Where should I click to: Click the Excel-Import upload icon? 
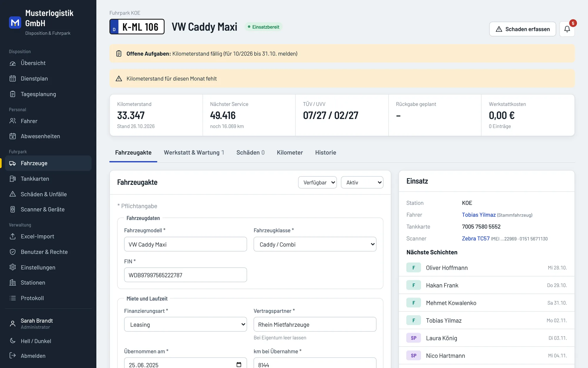point(13,236)
